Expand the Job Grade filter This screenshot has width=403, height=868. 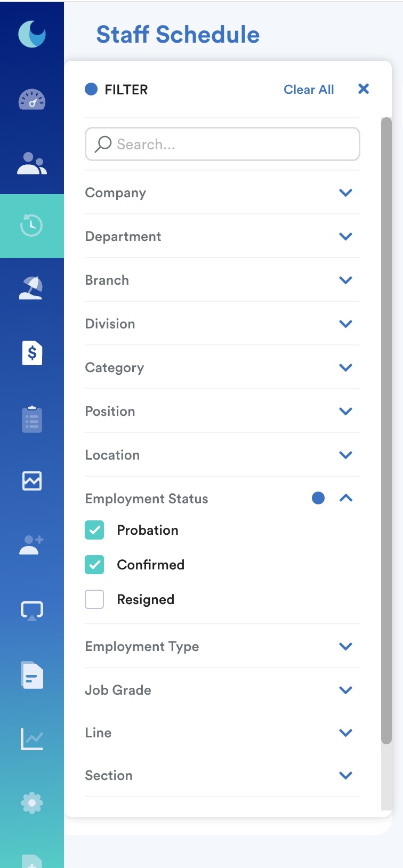(345, 690)
